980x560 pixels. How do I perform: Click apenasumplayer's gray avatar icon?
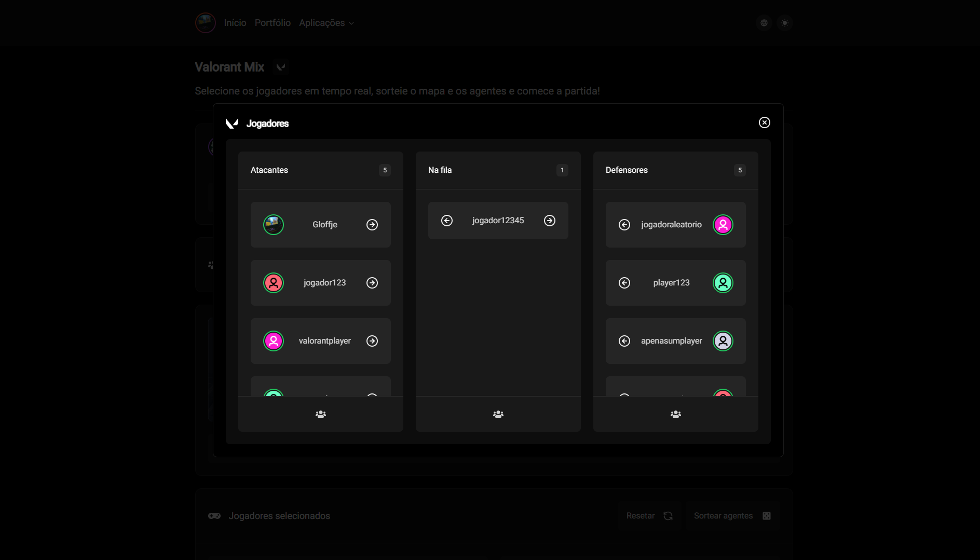(723, 341)
